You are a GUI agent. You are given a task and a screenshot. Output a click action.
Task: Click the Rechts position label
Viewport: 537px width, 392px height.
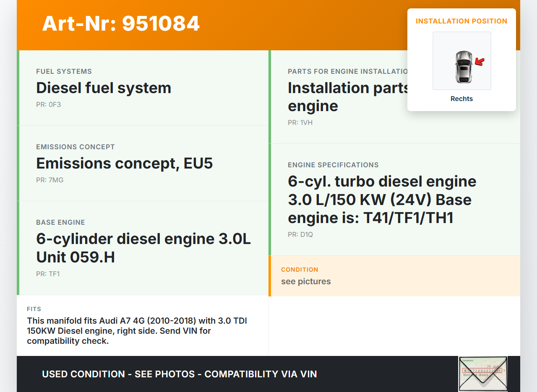tap(461, 99)
